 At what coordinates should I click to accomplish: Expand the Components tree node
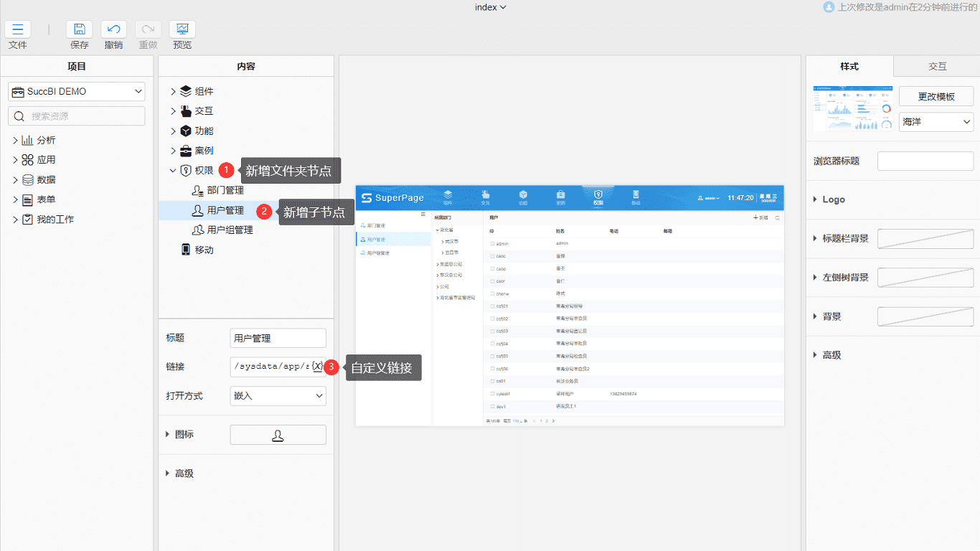tap(173, 91)
